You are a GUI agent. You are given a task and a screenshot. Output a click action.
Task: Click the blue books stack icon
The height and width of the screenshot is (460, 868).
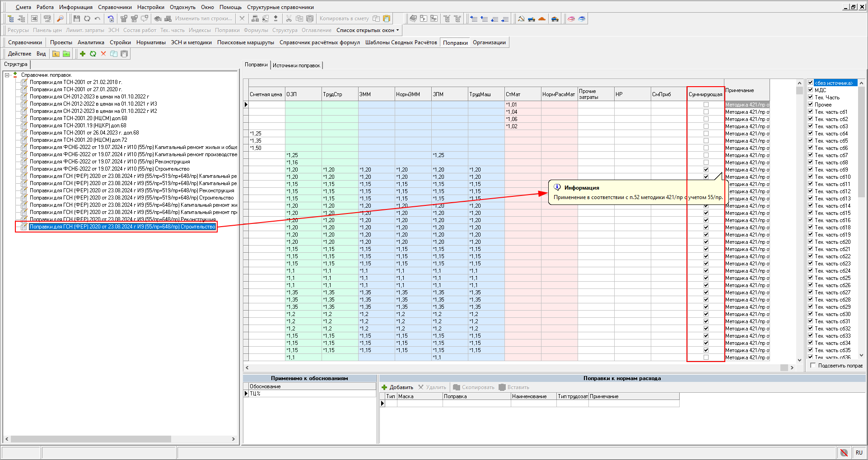point(582,19)
